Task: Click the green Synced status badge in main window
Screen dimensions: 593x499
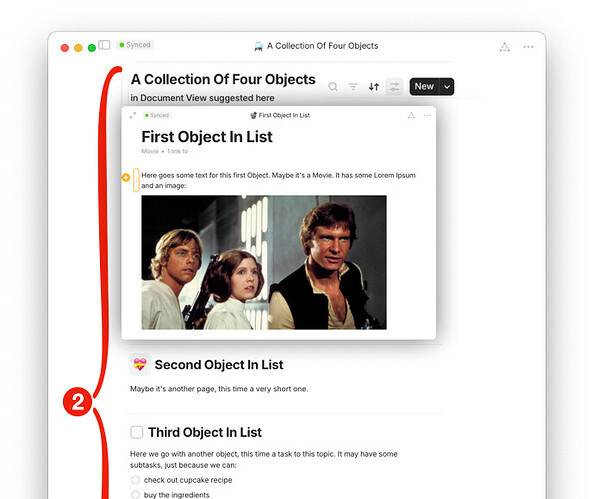Action: pyautogui.click(x=135, y=45)
